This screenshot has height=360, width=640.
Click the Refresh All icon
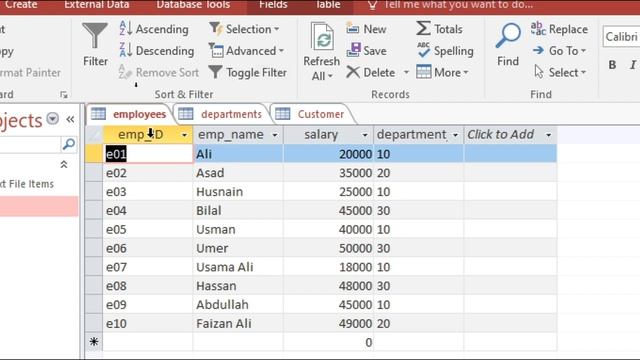point(322,37)
